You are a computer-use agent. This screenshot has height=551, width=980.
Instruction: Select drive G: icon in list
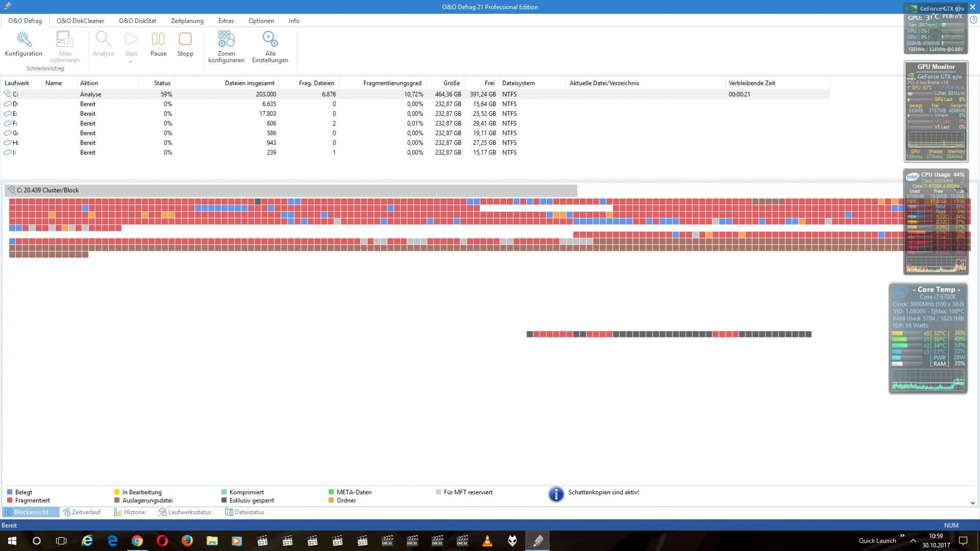click(x=8, y=133)
